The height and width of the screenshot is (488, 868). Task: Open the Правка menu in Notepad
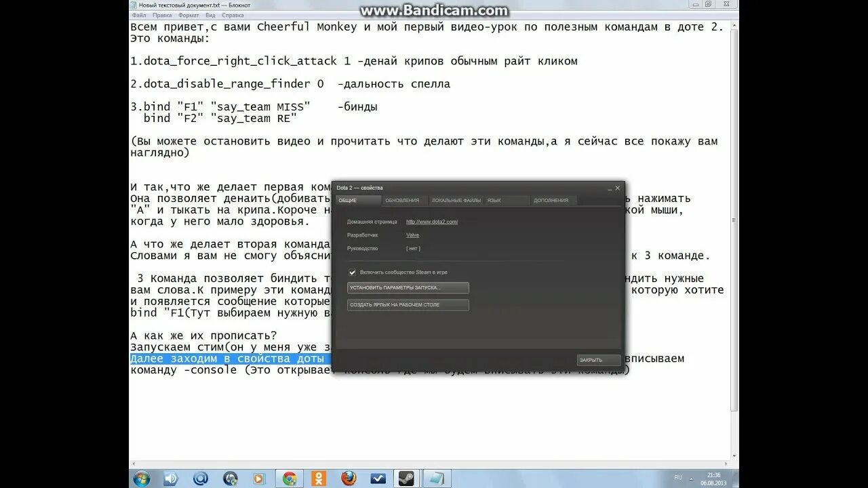[x=162, y=14]
